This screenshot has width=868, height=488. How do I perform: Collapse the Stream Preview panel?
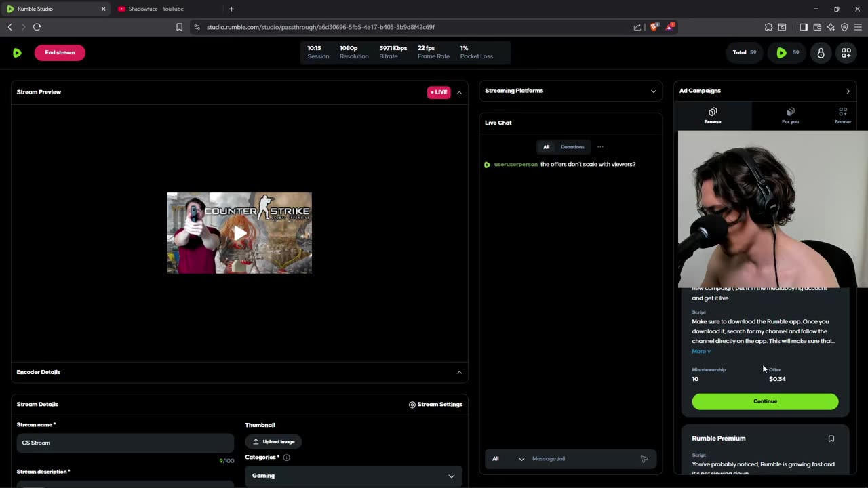[x=459, y=92]
